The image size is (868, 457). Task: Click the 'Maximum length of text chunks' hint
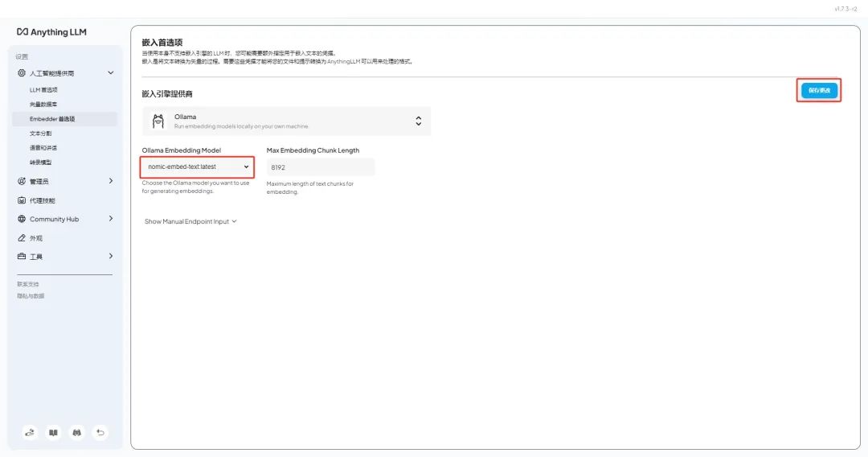pyautogui.click(x=310, y=187)
